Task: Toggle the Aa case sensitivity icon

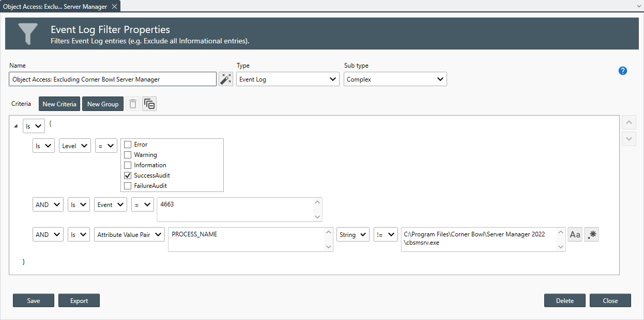Action: pyautogui.click(x=574, y=235)
